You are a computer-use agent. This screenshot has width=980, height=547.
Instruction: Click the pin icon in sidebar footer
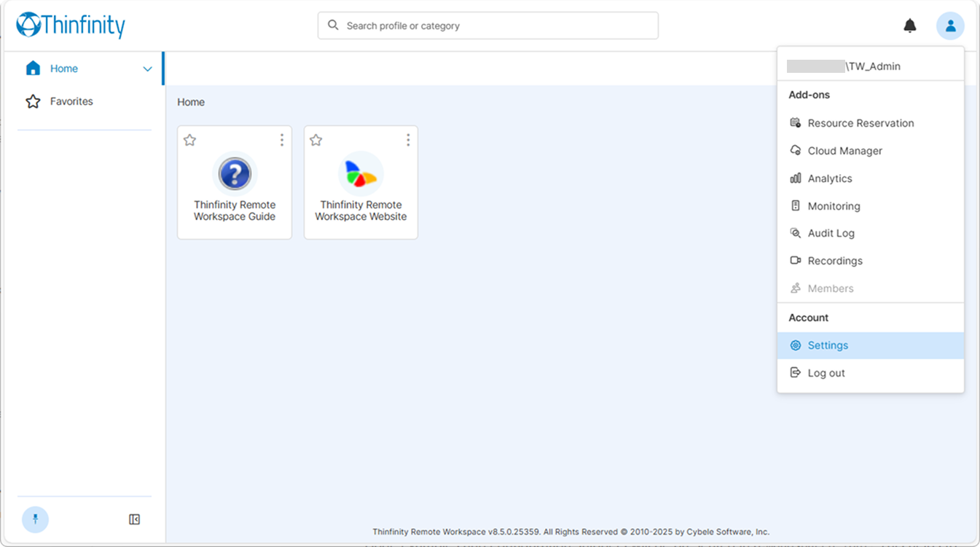coord(35,519)
